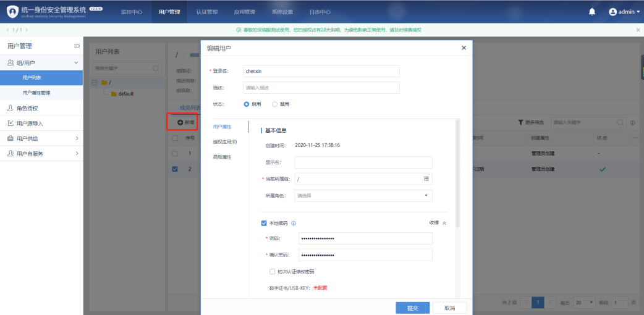Open the 高级属性 tab
The image size is (644, 315).
tap(222, 157)
